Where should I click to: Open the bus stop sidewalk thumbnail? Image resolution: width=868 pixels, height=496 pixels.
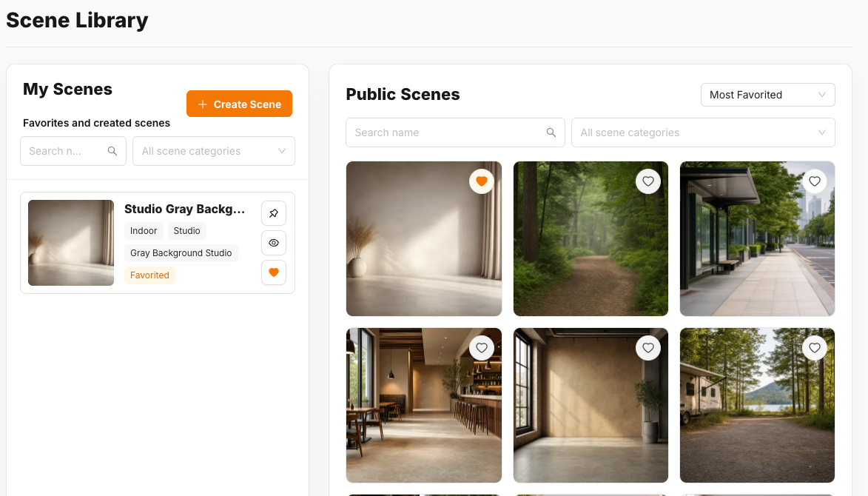coord(757,238)
